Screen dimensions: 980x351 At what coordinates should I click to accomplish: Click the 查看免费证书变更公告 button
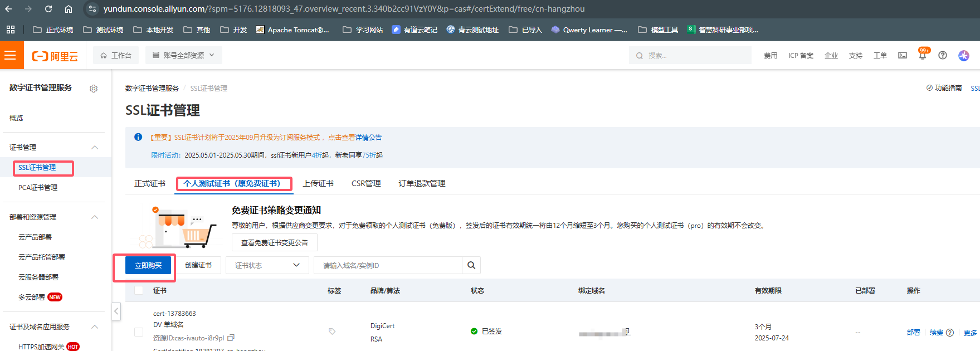click(275, 242)
